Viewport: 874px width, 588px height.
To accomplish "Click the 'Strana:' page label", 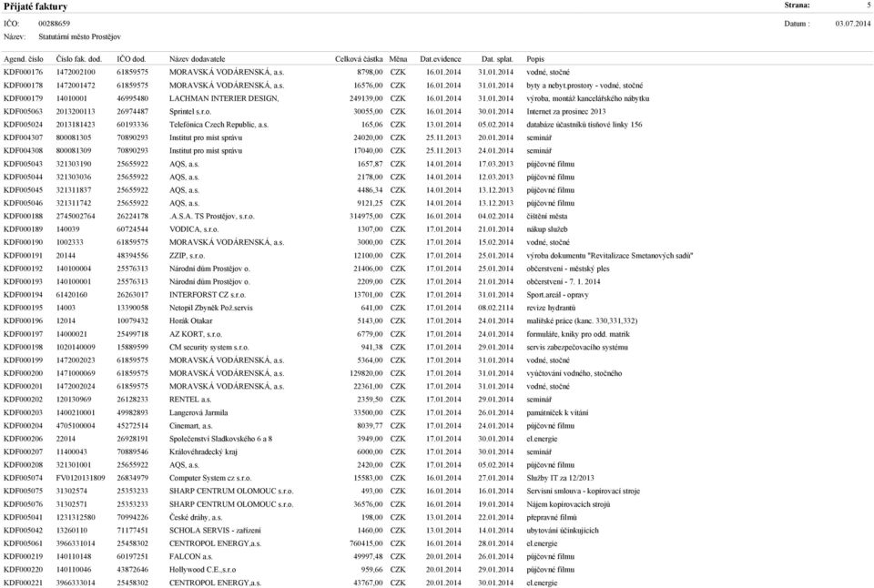I will click(x=798, y=5).
